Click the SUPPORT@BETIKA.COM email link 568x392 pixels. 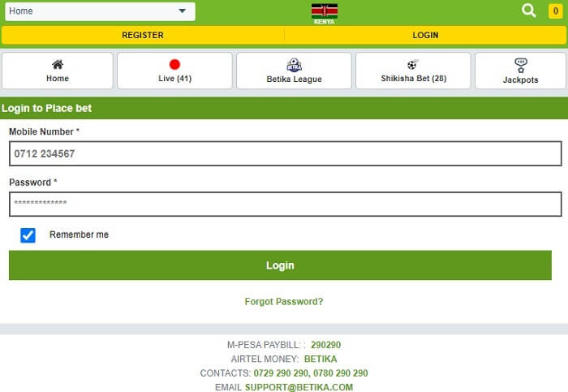(299, 387)
